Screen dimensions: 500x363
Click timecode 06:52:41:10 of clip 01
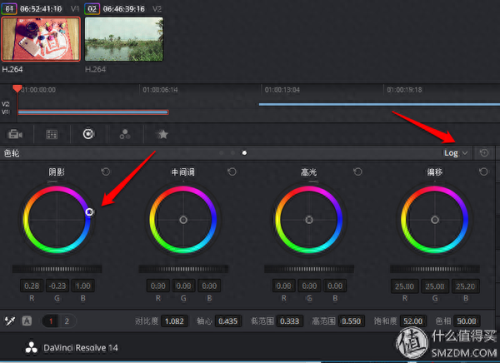(x=41, y=9)
